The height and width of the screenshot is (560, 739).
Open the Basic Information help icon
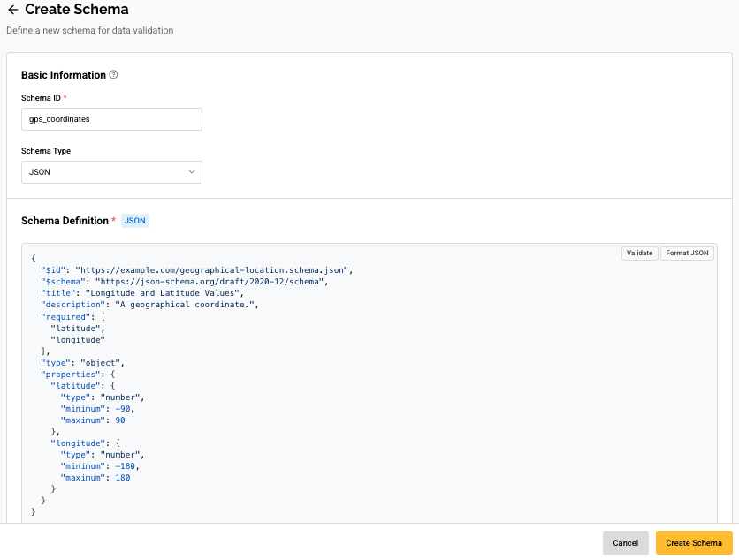coord(113,74)
